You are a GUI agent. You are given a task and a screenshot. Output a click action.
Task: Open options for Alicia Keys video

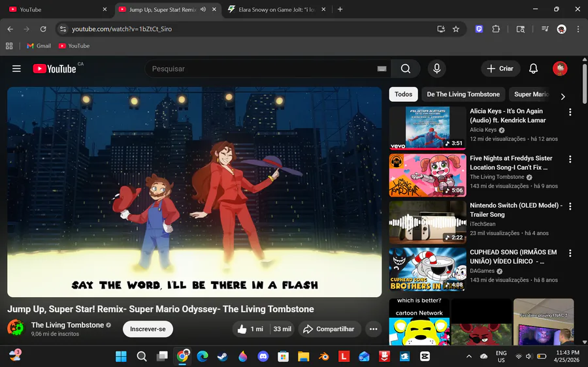tap(570, 112)
